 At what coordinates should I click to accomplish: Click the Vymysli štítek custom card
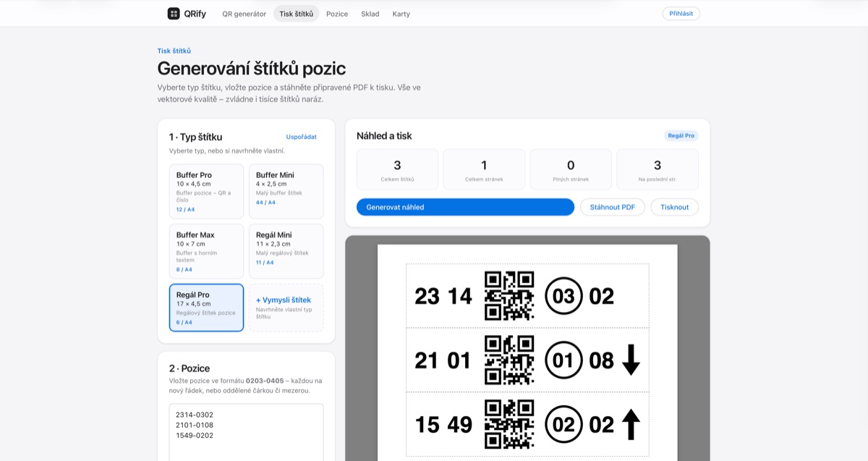click(x=286, y=308)
